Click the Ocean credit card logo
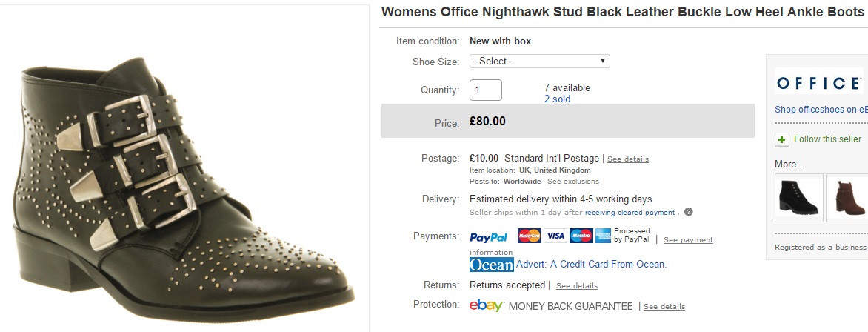Image resolution: width=868 pixels, height=332 pixels. 491,265
